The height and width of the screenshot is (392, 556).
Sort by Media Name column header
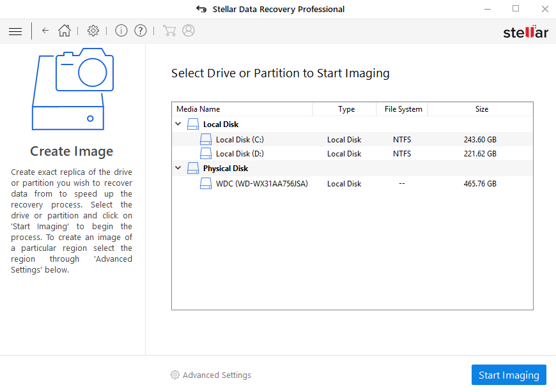(242, 109)
